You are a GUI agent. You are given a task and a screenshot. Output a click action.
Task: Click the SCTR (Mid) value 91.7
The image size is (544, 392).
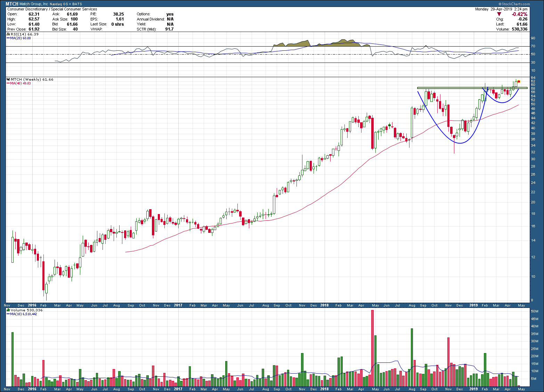point(169,29)
